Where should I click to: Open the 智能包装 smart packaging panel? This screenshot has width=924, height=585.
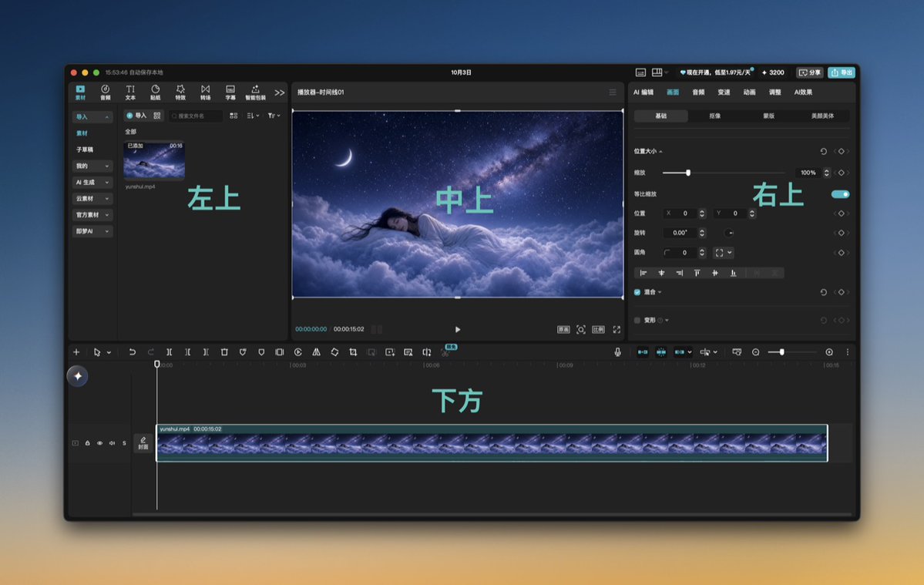(255, 92)
